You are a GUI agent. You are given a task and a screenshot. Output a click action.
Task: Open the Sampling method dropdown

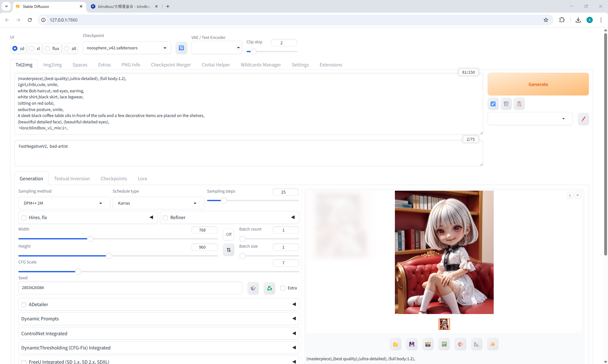[x=64, y=203]
